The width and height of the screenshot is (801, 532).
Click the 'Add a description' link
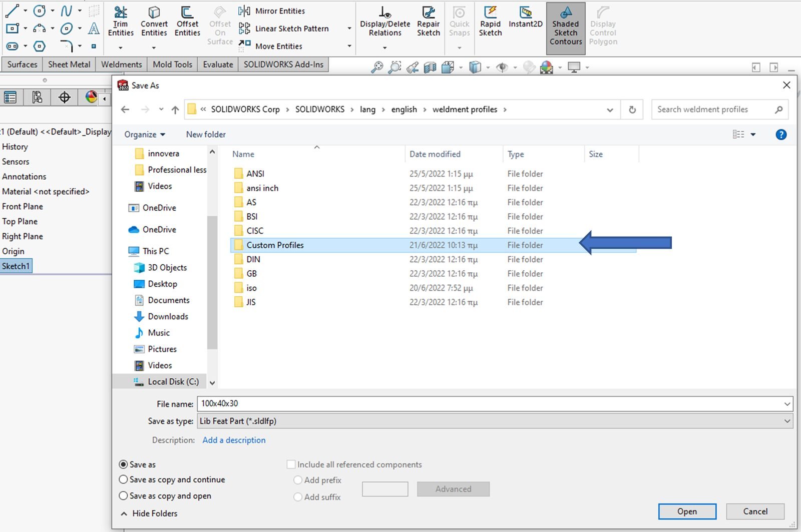point(234,440)
